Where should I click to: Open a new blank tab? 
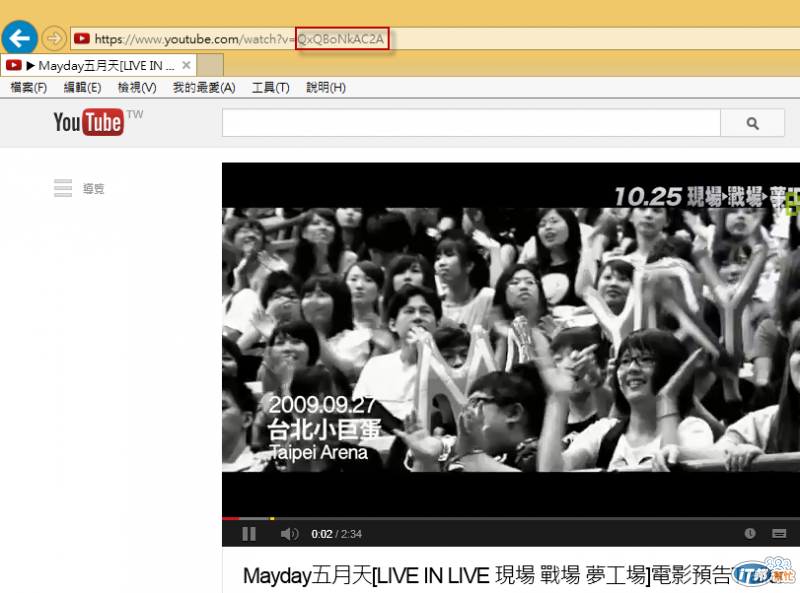pos(210,65)
